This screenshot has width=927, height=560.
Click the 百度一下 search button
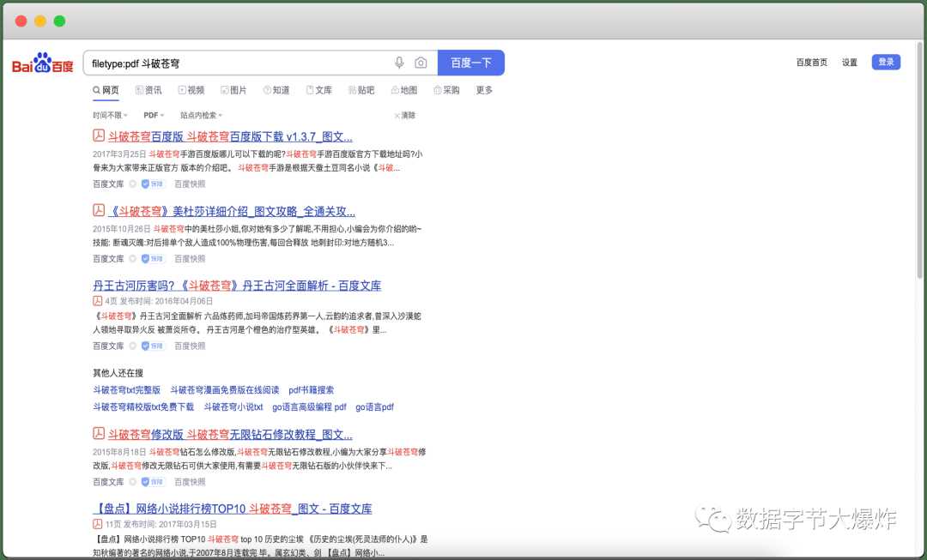coord(470,63)
